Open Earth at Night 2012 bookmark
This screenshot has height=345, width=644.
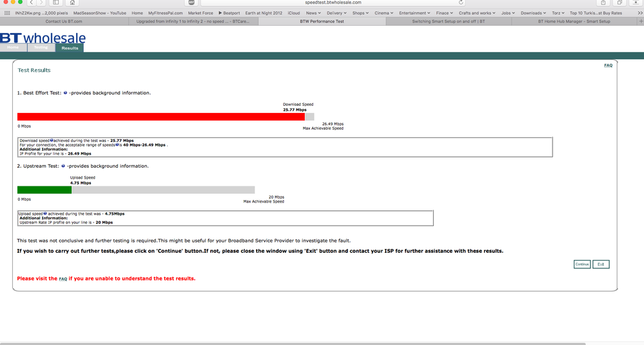tap(264, 13)
